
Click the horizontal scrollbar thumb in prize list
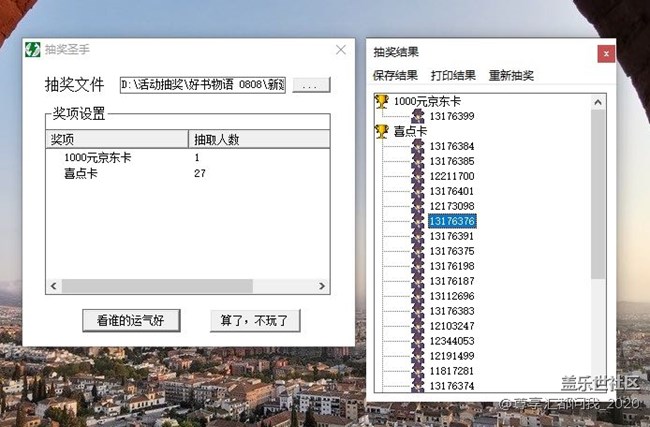(x=157, y=286)
